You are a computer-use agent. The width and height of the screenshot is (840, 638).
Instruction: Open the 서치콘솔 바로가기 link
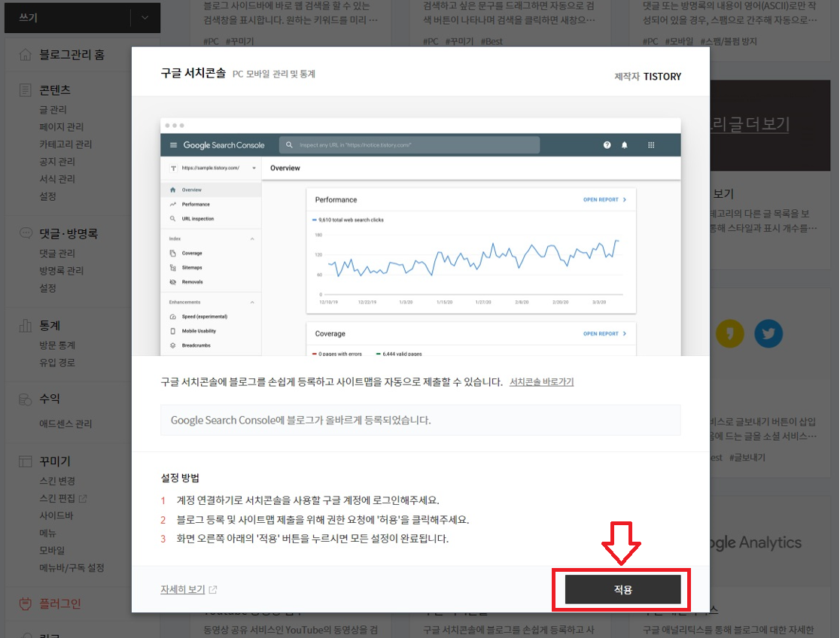(541, 382)
